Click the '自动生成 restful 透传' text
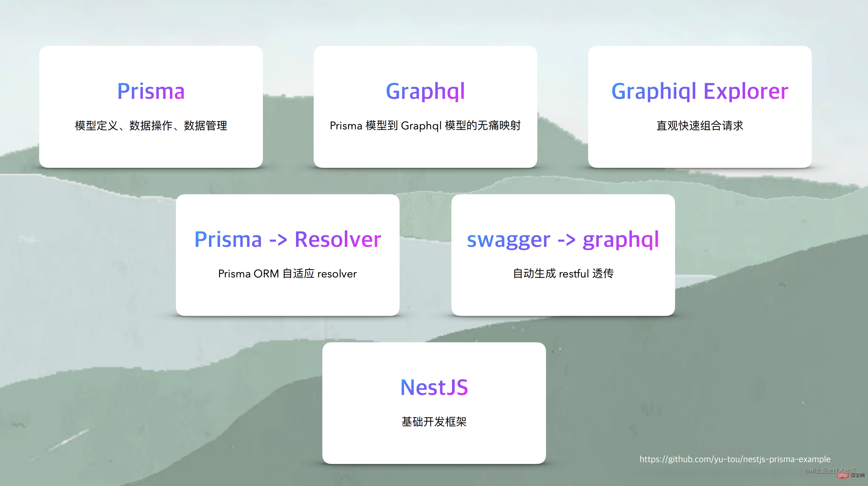 [x=563, y=274]
